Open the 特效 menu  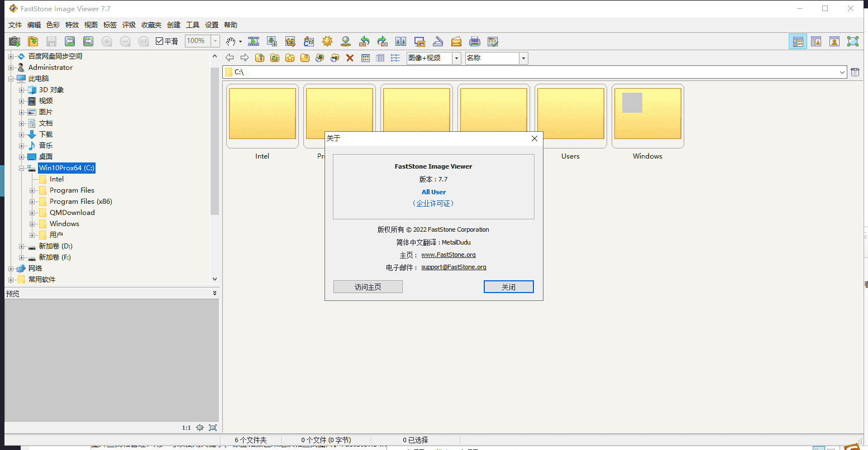[72, 25]
